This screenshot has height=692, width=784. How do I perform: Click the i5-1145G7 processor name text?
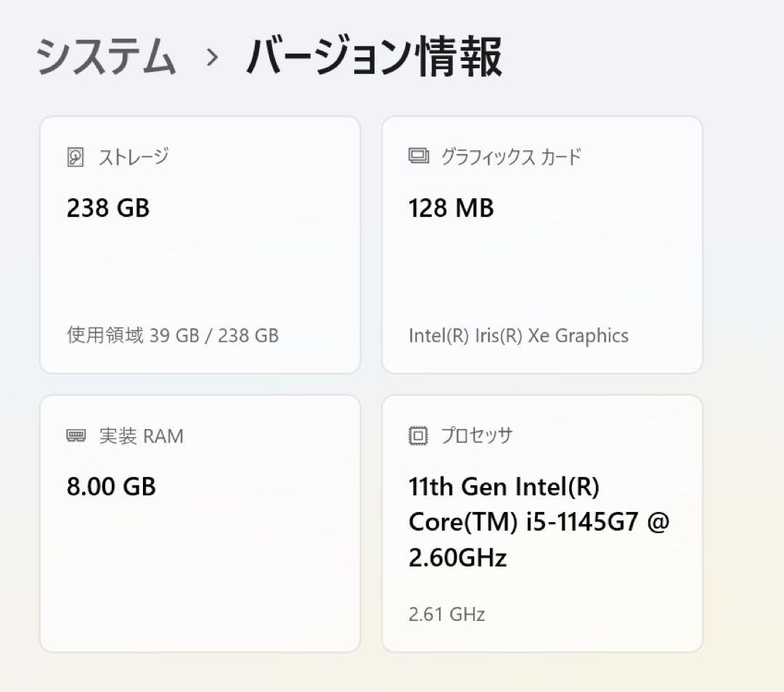[540, 521]
